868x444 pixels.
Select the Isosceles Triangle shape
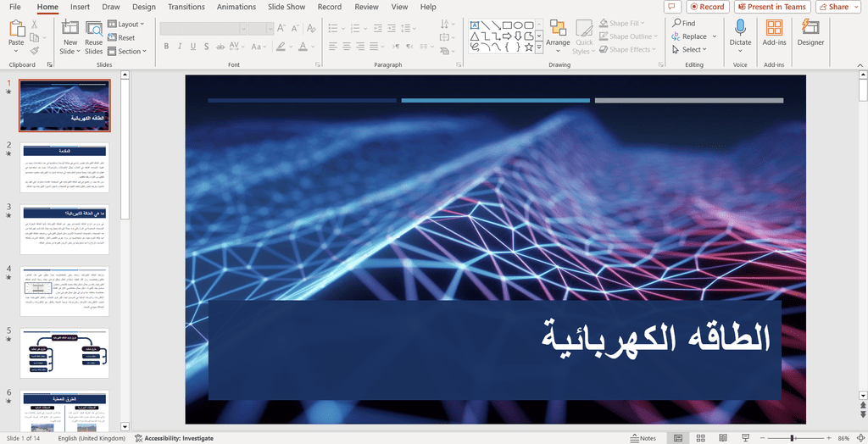click(475, 36)
